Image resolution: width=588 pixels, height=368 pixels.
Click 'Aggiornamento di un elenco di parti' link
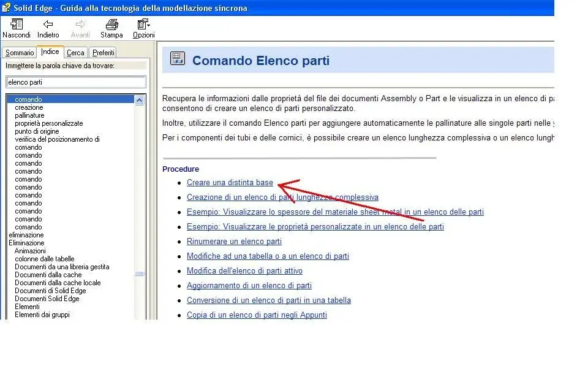pyautogui.click(x=249, y=286)
